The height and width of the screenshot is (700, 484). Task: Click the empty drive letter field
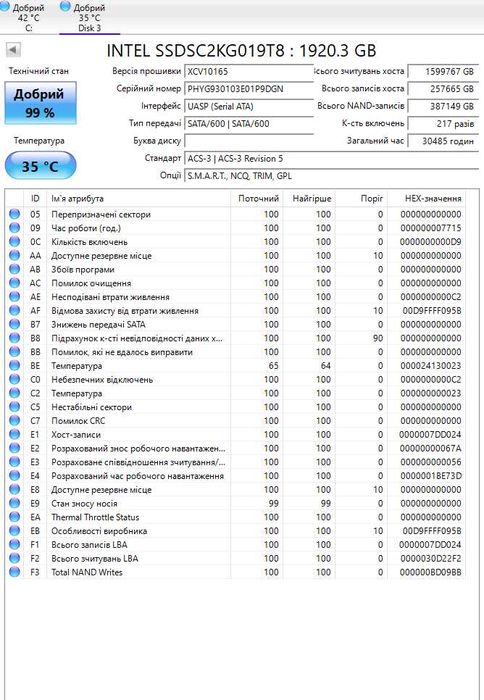tap(249, 141)
